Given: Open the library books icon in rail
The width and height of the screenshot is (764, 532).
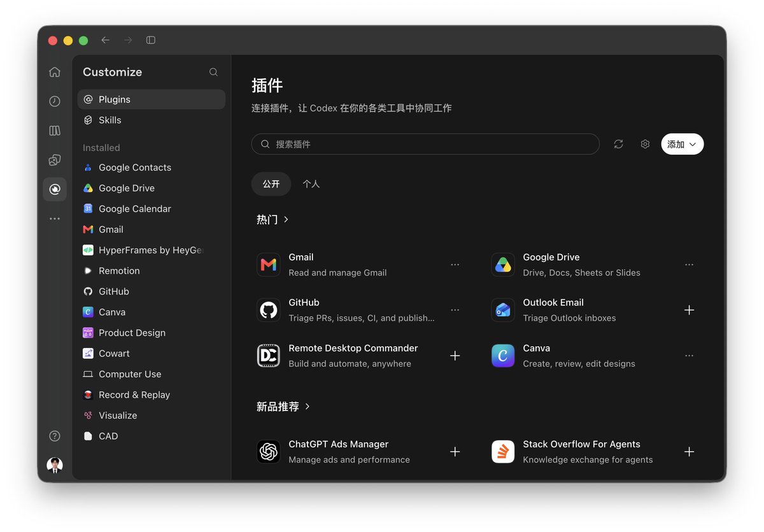Looking at the screenshot, I should pos(55,130).
